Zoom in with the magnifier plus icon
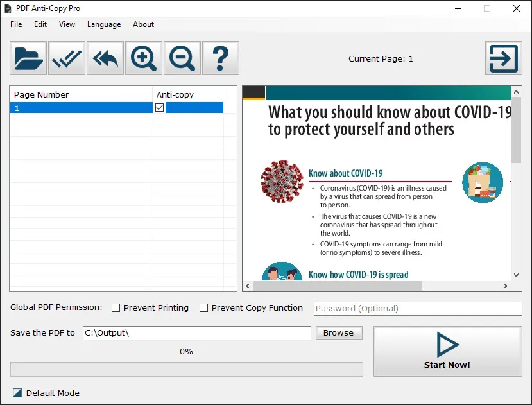Viewport: 532px width, 405px height. (x=144, y=58)
